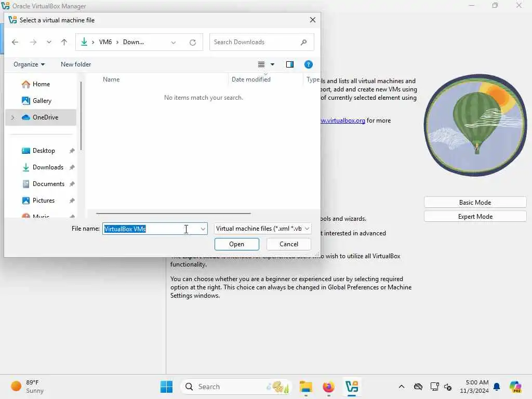Click the notification bell icon

pyautogui.click(x=497, y=387)
